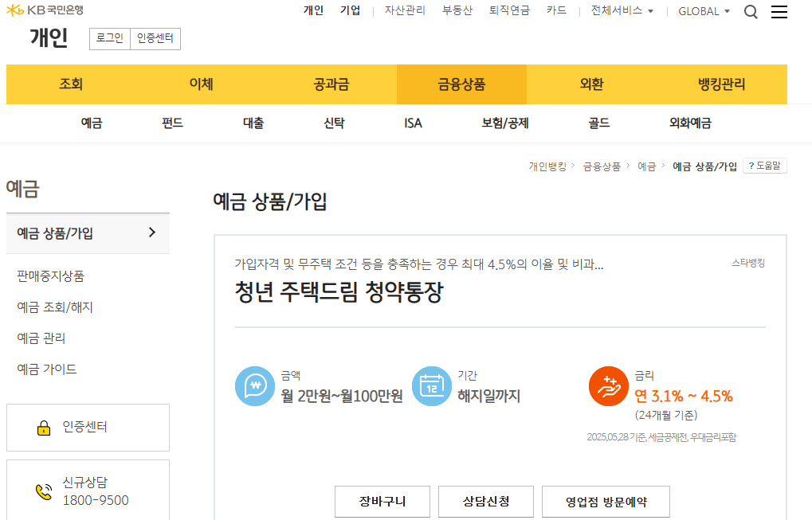Click the 개인 heading beside 로그인

pos(49,37)
